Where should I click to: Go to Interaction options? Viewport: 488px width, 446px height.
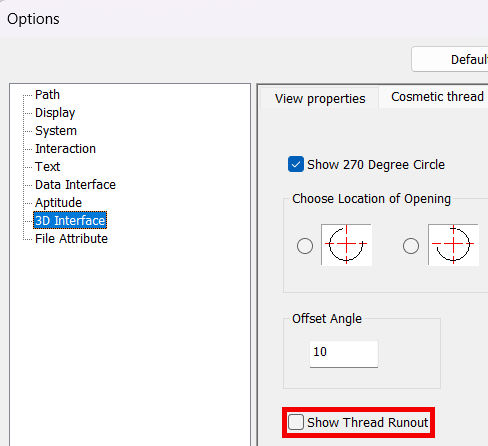[x=65, y=149]
